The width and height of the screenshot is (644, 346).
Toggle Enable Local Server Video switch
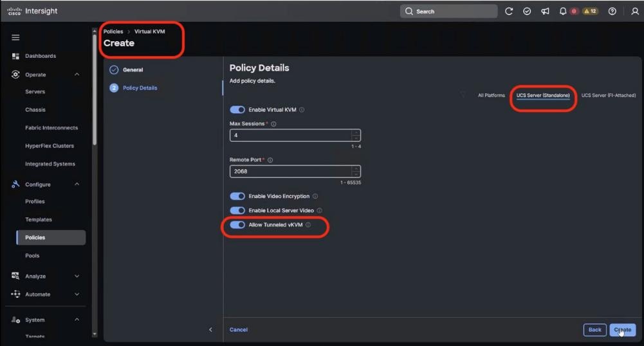coord(237,210)
